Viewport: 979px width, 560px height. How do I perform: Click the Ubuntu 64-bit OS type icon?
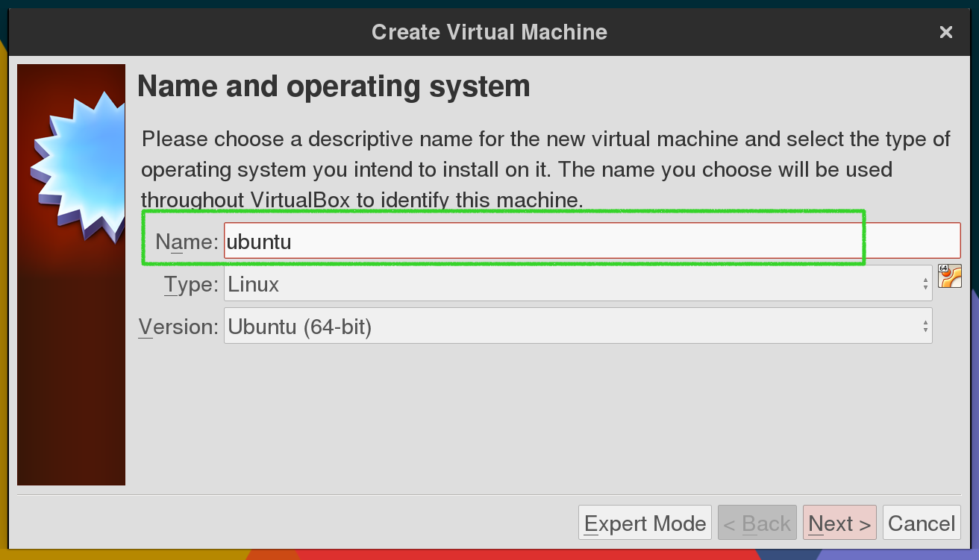point(949,276)
